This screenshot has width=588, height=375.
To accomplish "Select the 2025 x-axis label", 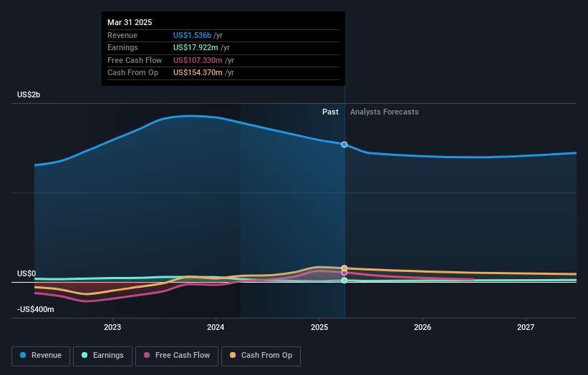I will click(x=319, y=327).
